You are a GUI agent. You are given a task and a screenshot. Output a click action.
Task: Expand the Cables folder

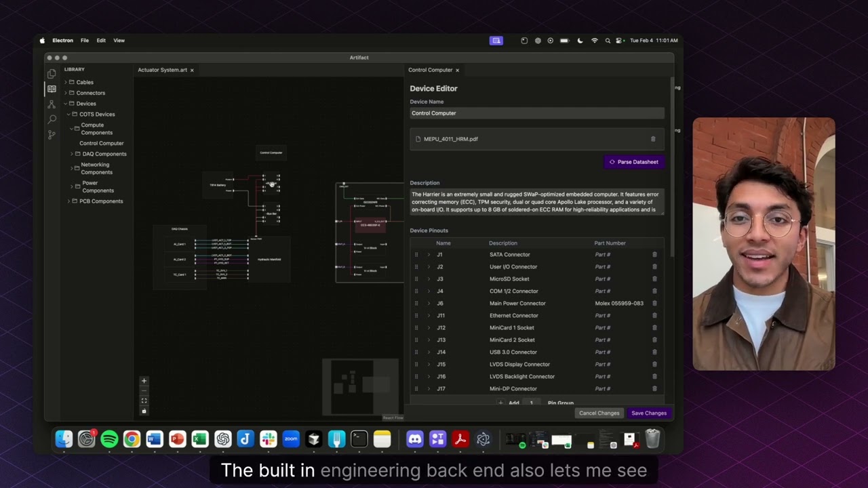point(66,83)
